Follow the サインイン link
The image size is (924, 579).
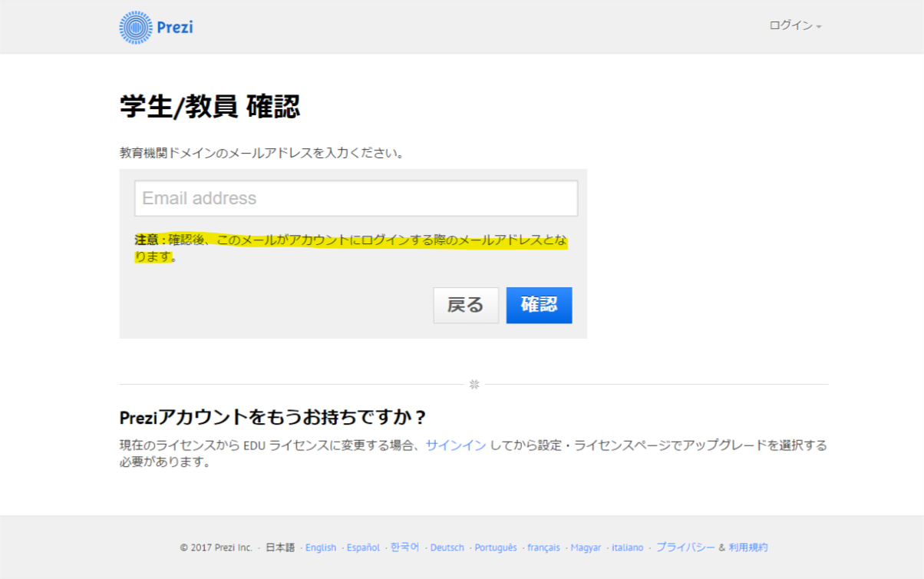(x=456, y=445)
